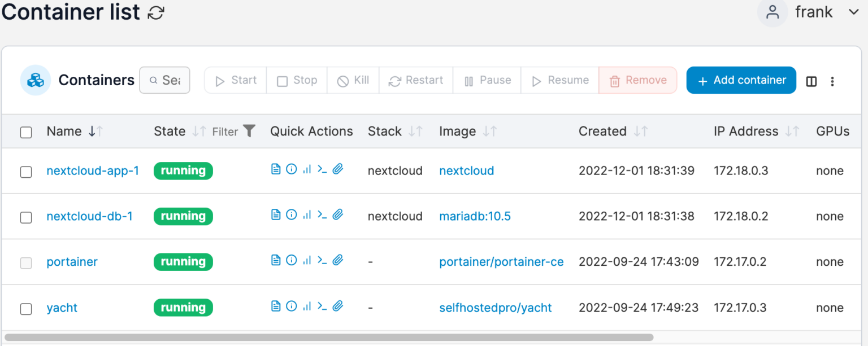Sort containers by Created date
This screenshot has width=868, height=346.
click(x=641, y=131)
